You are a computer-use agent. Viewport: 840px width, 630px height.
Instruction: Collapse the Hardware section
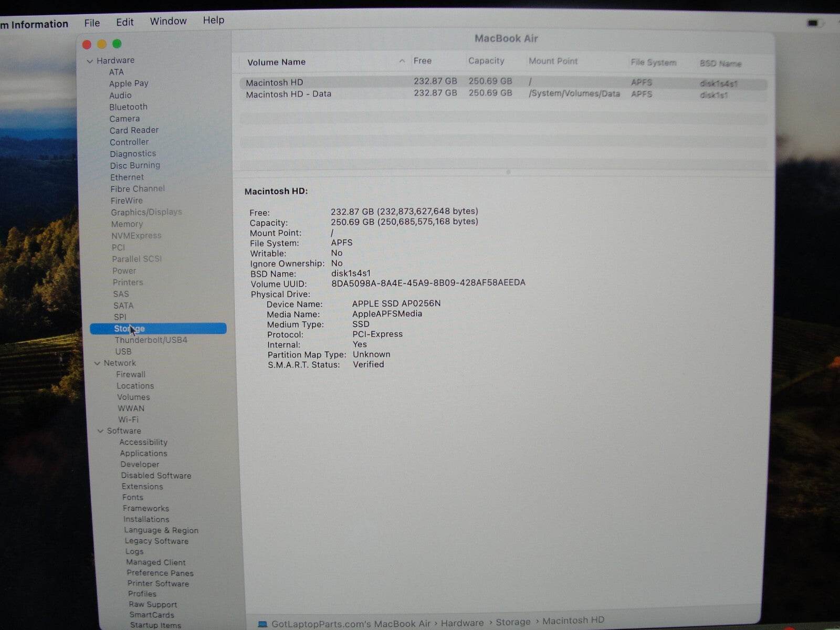click(90, 61)
